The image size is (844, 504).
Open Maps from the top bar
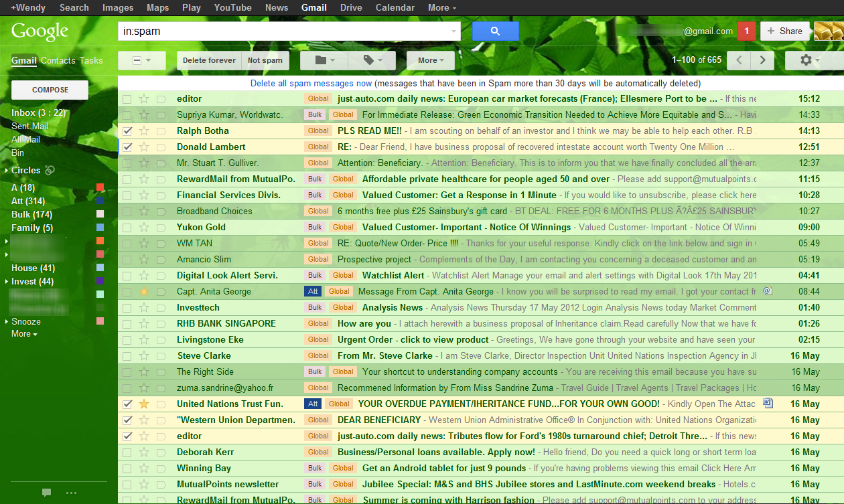157,7
